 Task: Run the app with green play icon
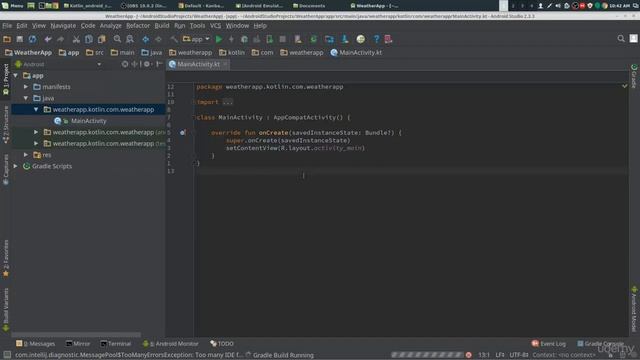tap(219, 39)
